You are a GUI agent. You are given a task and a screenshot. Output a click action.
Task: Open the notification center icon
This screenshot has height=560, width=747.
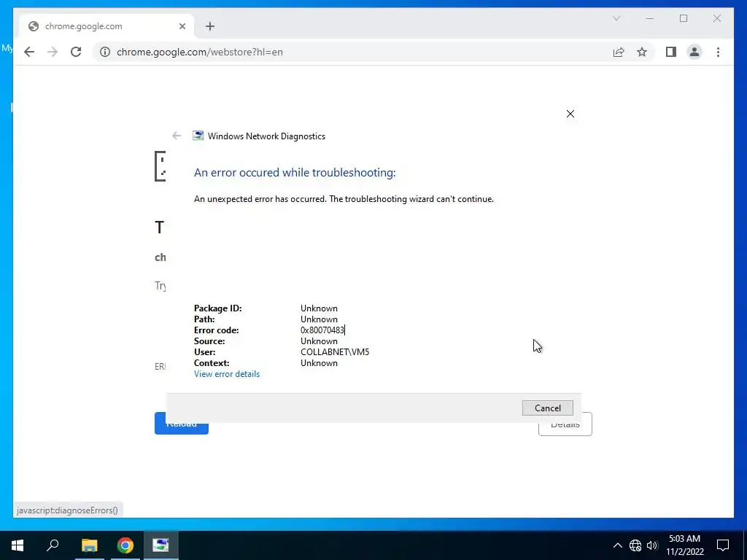pyautogui.click(x=723, y=545)
